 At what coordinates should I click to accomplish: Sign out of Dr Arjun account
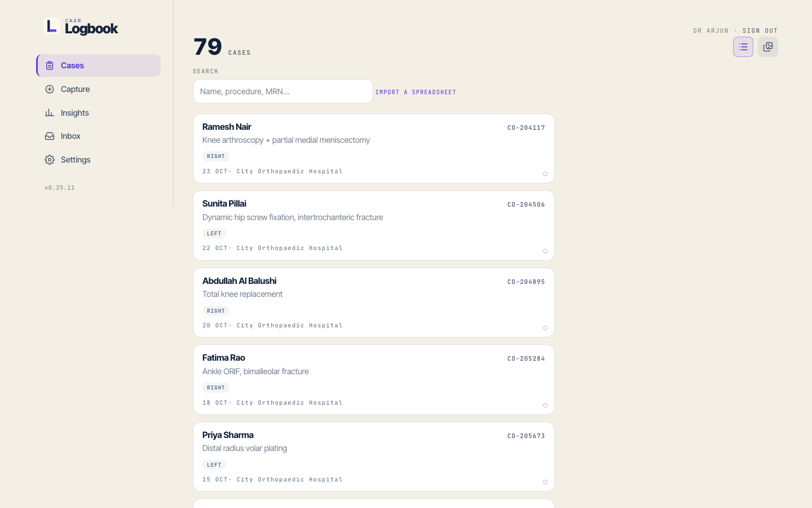(760, 30)
